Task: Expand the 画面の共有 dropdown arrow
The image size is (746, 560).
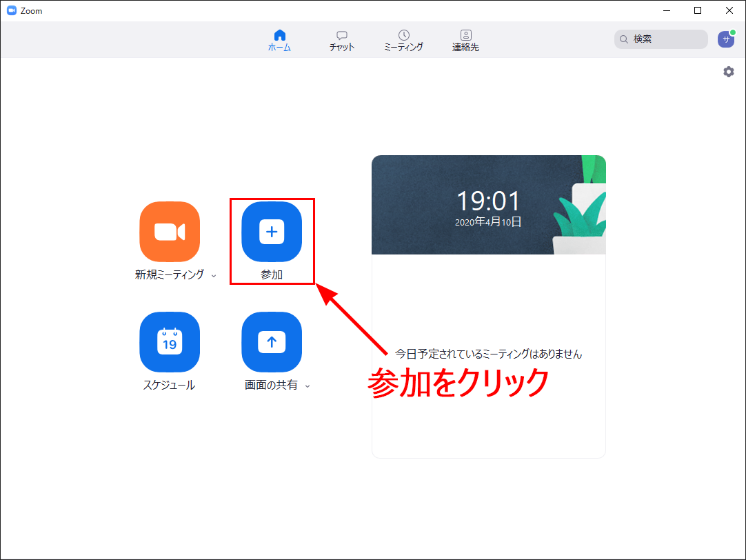Action: pyautogui.click(x=308, y=386)
